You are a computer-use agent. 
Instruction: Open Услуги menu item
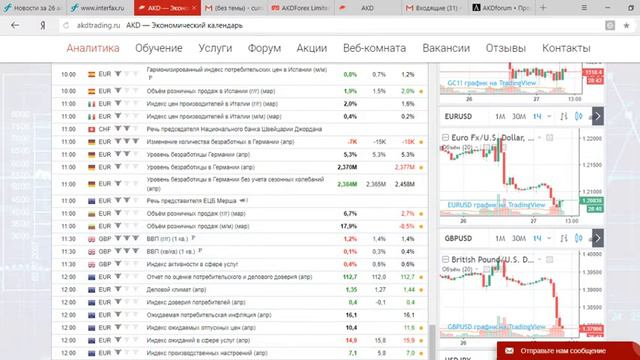coord(215,48)
